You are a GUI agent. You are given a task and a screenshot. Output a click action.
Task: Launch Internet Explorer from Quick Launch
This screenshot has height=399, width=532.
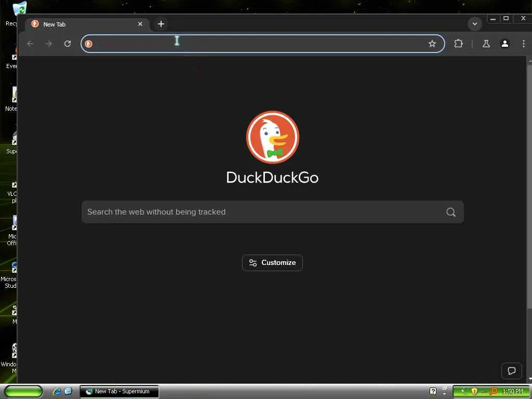[x=57, y=391]
